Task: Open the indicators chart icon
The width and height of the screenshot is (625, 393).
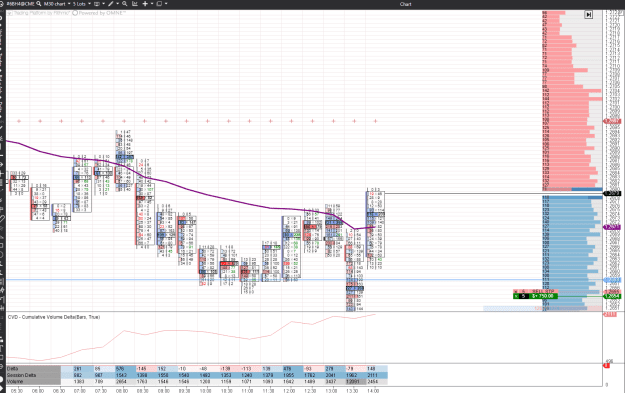Action: point(135,4)
